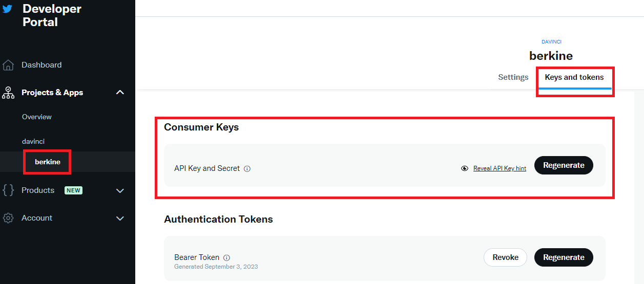
Task: Expand the Account menu chevron
Action: pos(120,219)
